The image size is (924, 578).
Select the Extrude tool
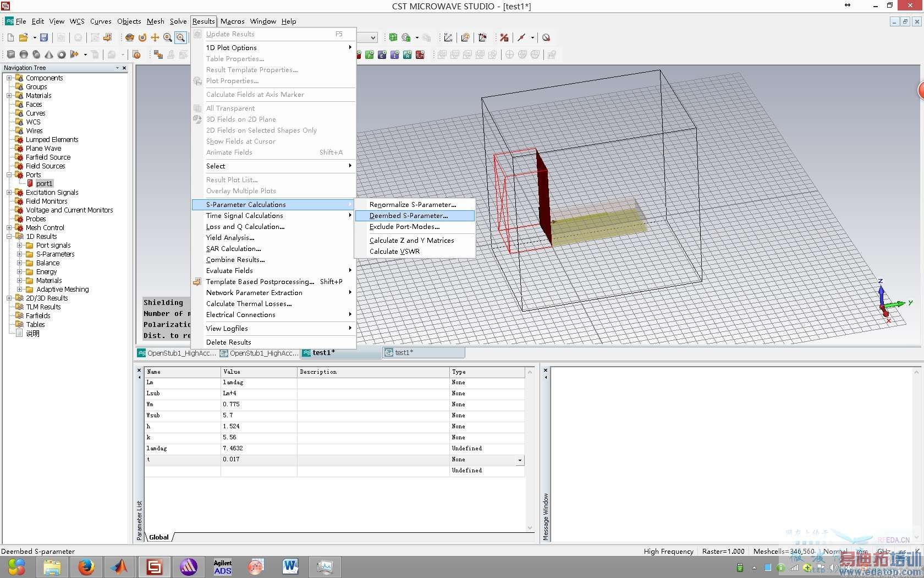click(x=74, y=54)
